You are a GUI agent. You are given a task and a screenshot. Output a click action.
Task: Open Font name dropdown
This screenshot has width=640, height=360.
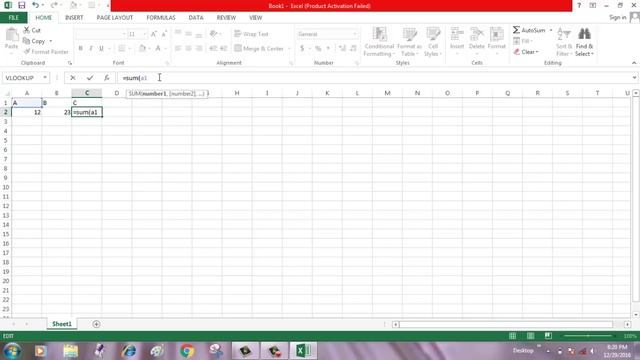tap(124, 34)
